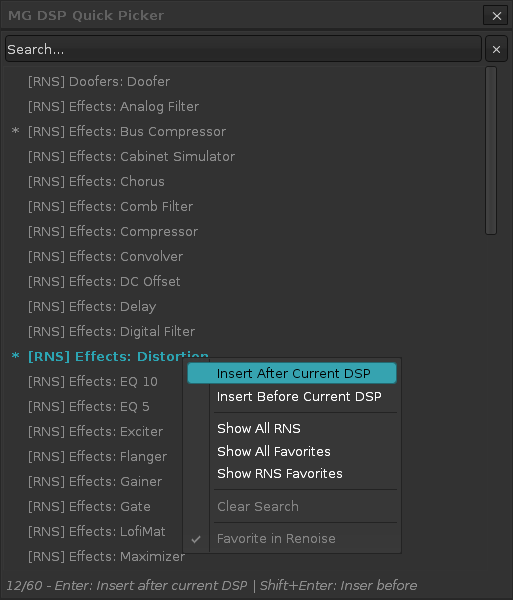This screenshot has height=600, width=513.
Task: Clear the search field using the X button
Action: tap(496, 49)
